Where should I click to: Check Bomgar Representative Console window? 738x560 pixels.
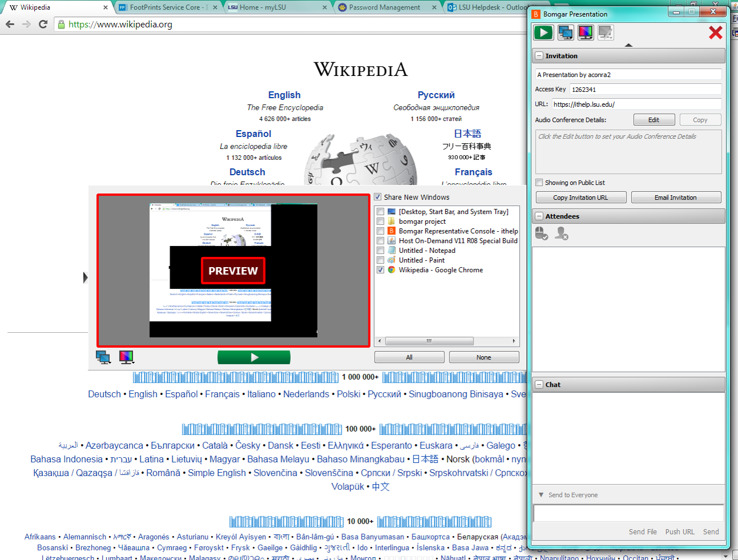[x=380, y=231]
